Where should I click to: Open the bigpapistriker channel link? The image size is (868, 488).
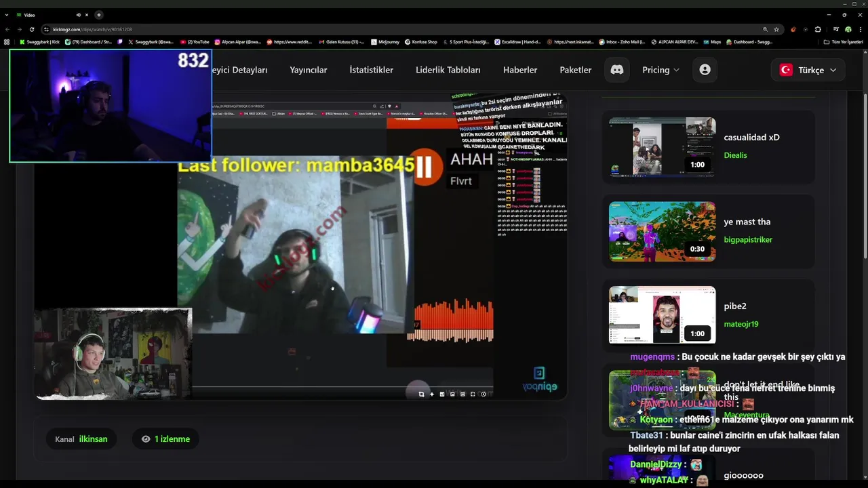(x=748, y=240)
